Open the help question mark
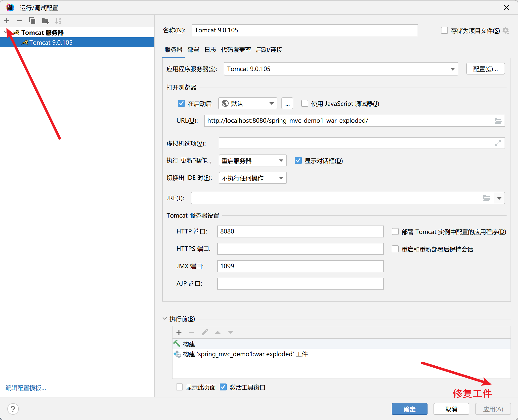Screen dimensions: 518x420 (x=13, y=409)
